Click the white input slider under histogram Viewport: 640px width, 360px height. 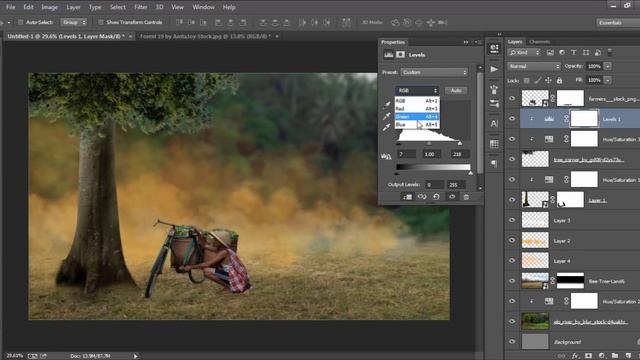[x=460, y=143]
